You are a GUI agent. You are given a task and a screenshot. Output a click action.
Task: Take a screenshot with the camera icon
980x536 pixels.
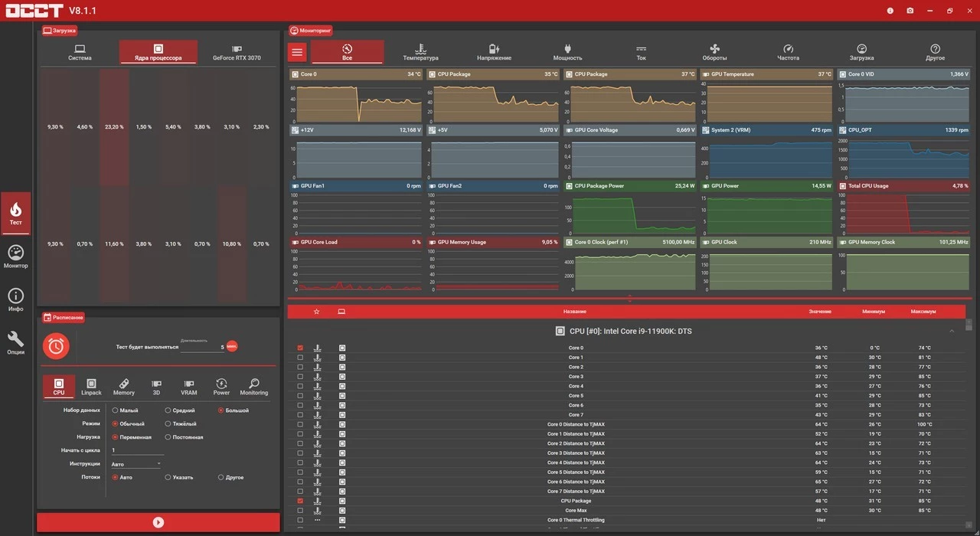(x=910, y=11)
